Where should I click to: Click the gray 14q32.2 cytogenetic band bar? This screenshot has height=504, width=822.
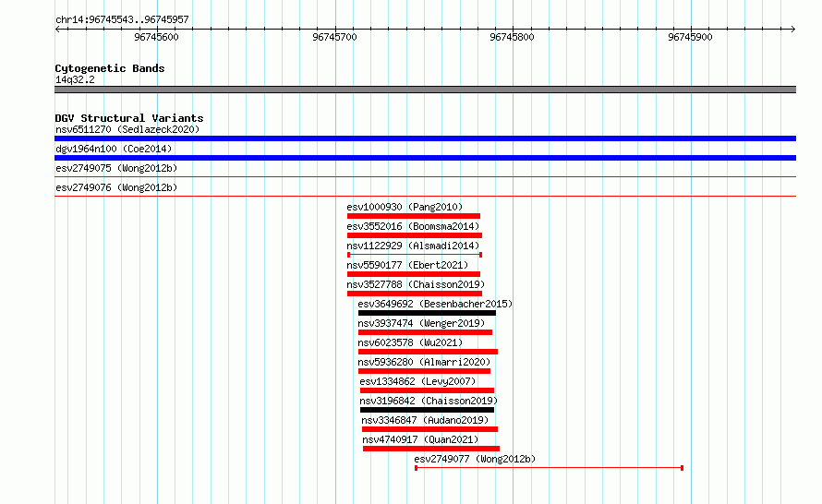(x=425, y=90)
